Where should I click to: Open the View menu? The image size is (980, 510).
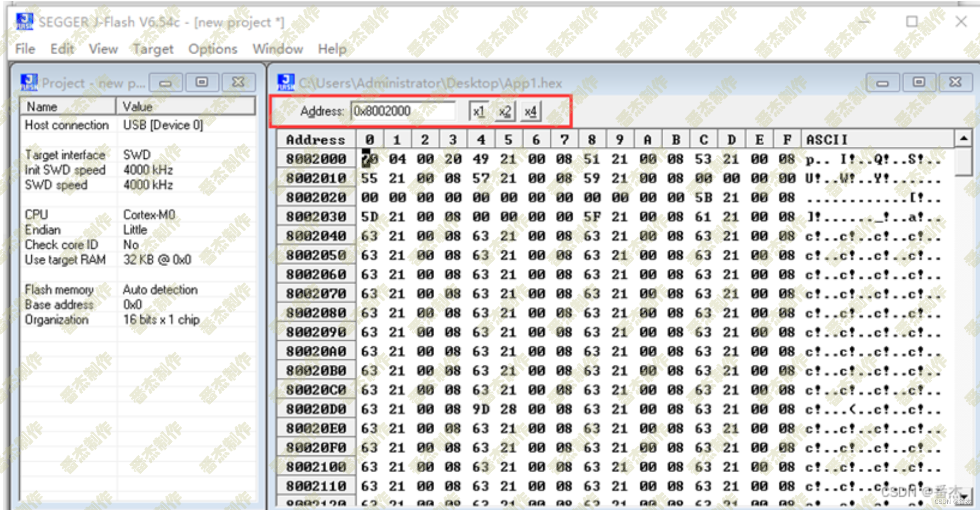(x=103, y=49)
